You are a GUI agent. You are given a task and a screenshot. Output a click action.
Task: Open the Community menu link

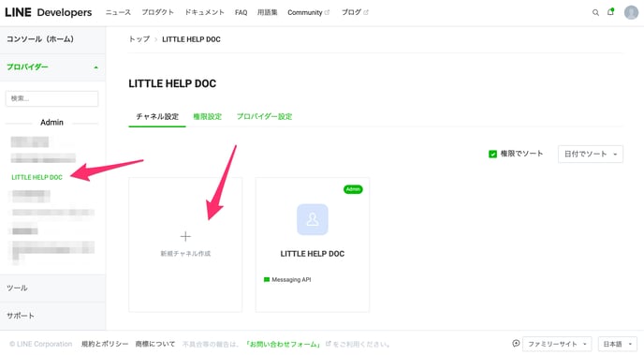coord(305,13)
